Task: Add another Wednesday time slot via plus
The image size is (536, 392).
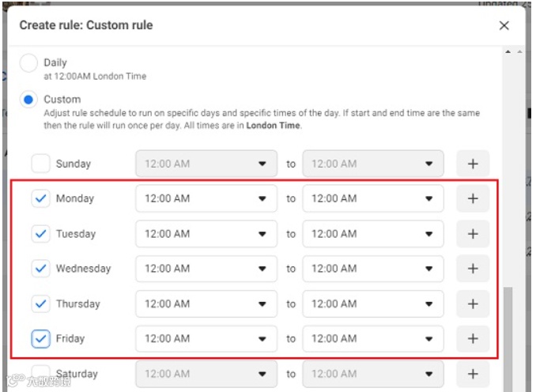Action: (x=473, y=269)
